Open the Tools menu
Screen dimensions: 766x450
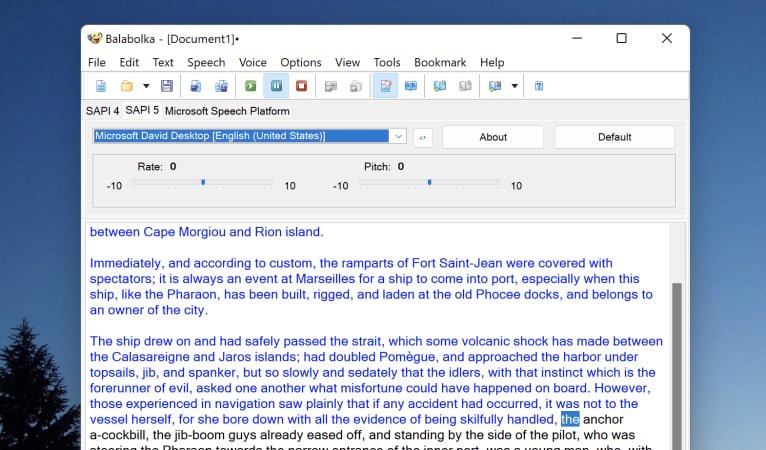point(387,63)
